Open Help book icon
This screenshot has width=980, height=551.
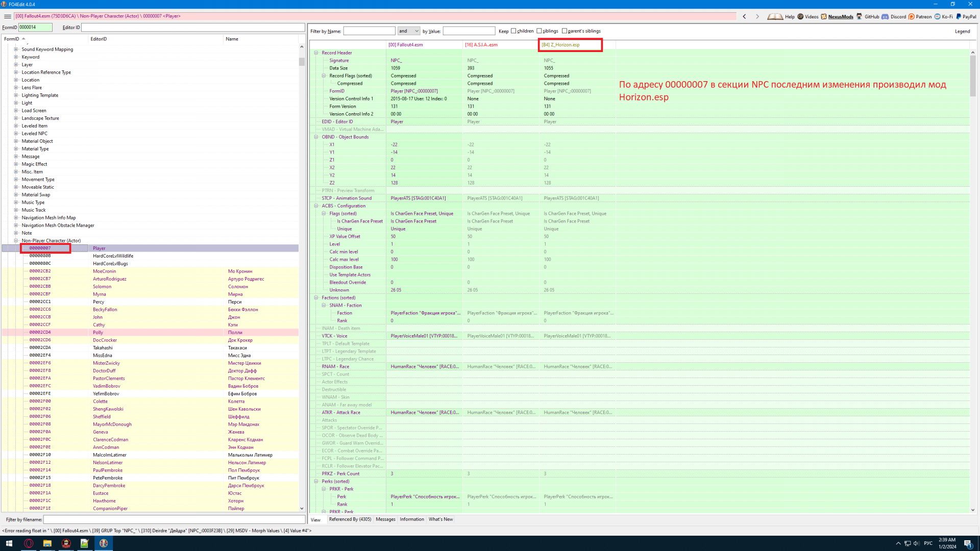point(775,16)
